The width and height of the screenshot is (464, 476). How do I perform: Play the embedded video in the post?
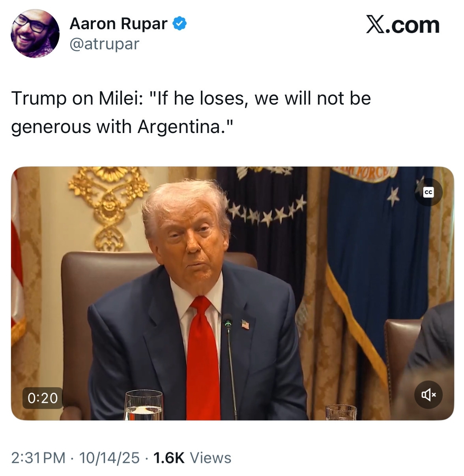tap(232, 293)
